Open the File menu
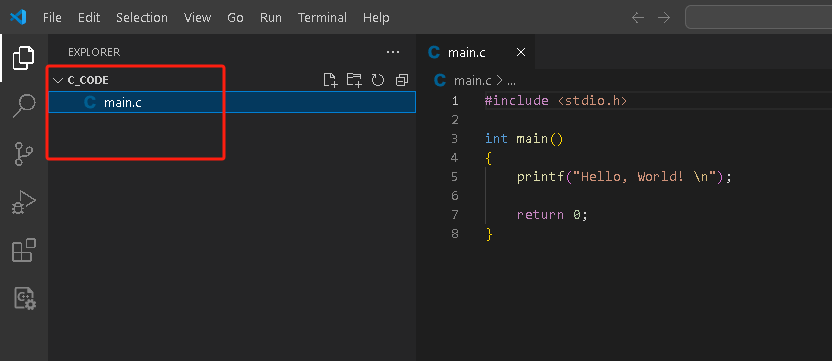Screen dimensions: 832x361 pos(52,18)
